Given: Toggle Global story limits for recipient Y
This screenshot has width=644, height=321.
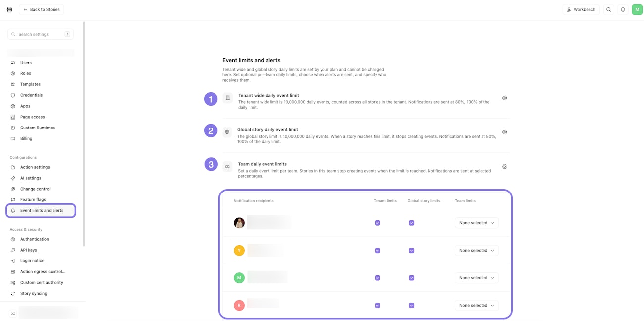Looking at the screenshot, I should click(411, 251).
